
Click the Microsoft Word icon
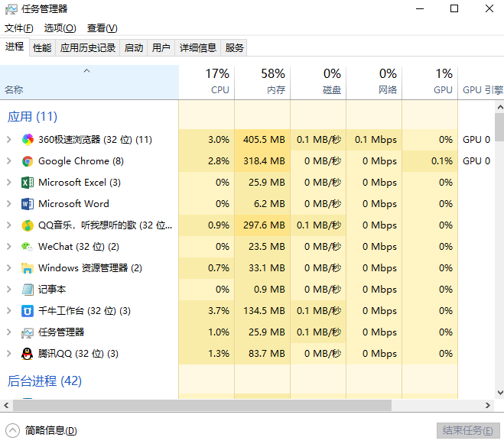(28, 204)
